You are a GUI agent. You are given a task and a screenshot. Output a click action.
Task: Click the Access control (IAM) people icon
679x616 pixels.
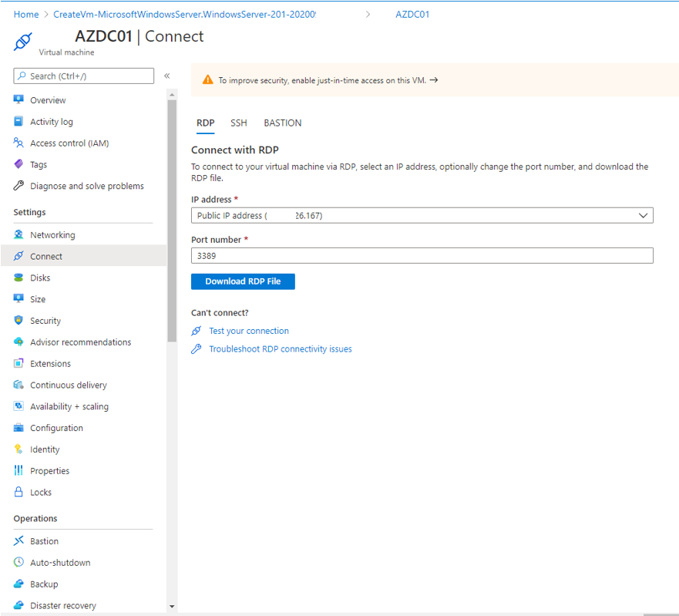point(18,143)
